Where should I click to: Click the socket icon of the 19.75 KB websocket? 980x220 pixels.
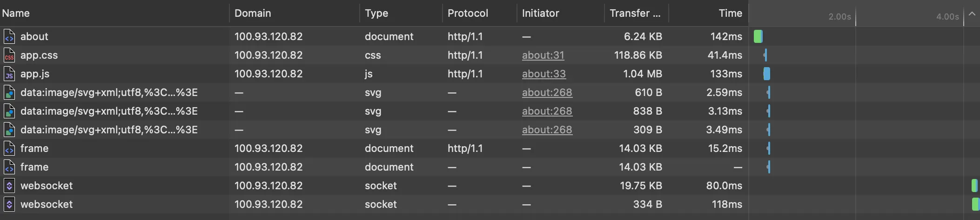click(x=9, y=186)
